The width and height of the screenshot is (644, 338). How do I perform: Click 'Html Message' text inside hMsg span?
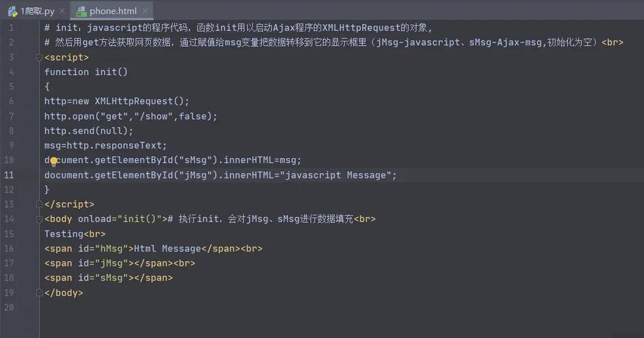[167, 249]
